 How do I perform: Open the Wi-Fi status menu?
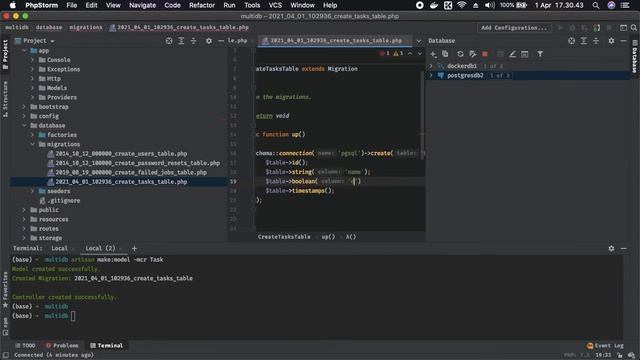[x=462, y=5]
